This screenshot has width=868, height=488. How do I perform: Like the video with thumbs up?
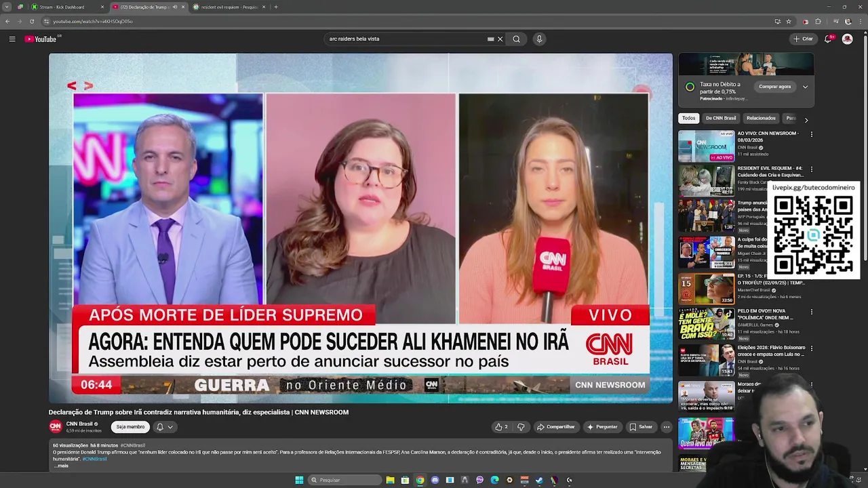pyautogui.click(x=501, y=427)
